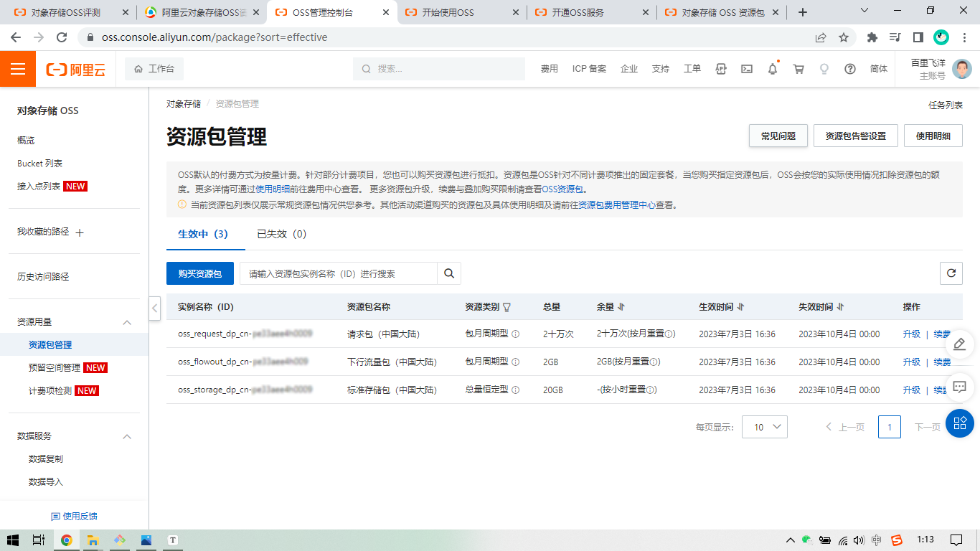Sort by 失效时间 column
The image size is (980, 551).
(x=840, y=307)
